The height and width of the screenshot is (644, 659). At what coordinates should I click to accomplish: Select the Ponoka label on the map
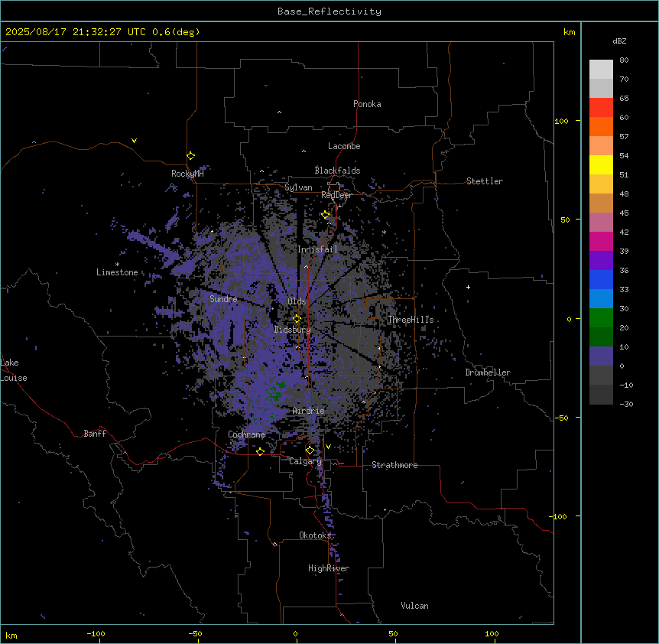(367, 104)
